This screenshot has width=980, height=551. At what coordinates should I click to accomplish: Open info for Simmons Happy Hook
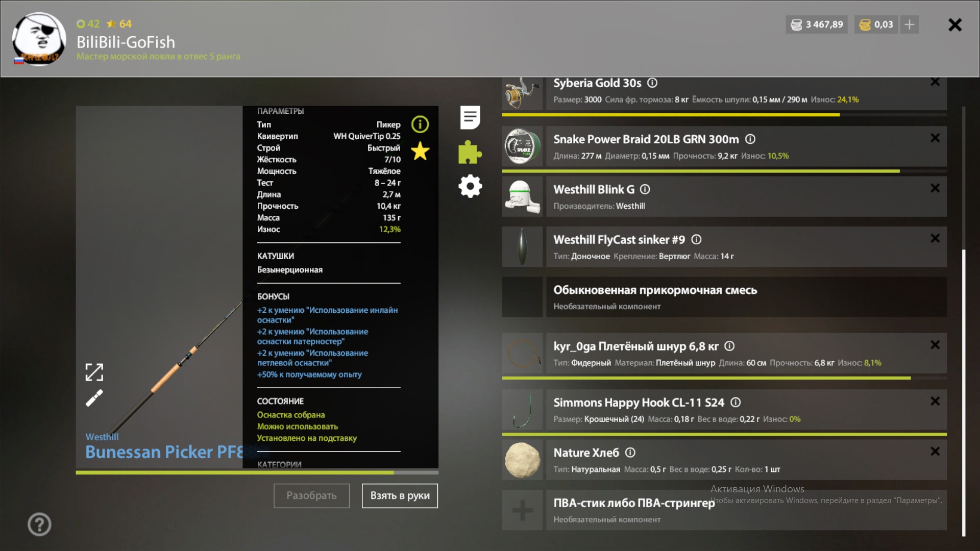click(x=736, y=402)
